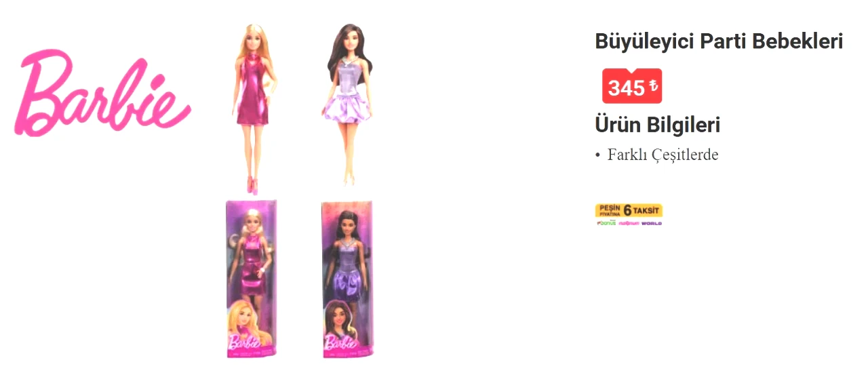This screenshot has height=377, width=868.
Task: Click the World card logo
Action: 652,223
